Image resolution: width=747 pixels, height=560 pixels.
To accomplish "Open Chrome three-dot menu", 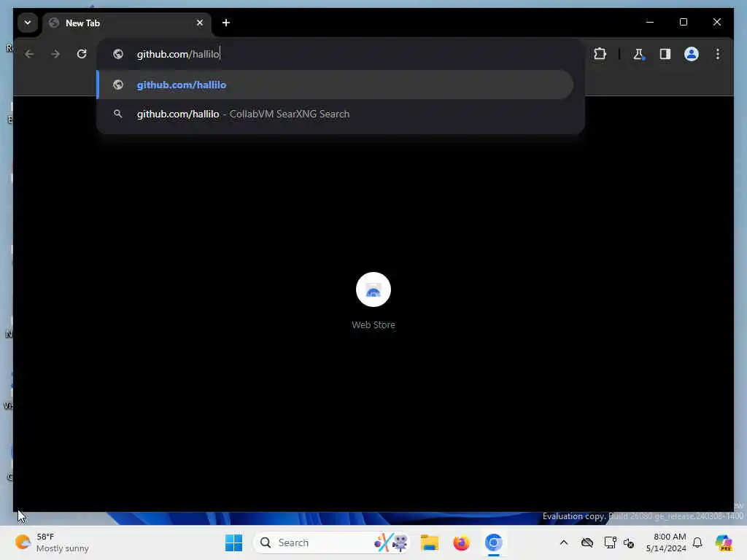I will (718, 54).
